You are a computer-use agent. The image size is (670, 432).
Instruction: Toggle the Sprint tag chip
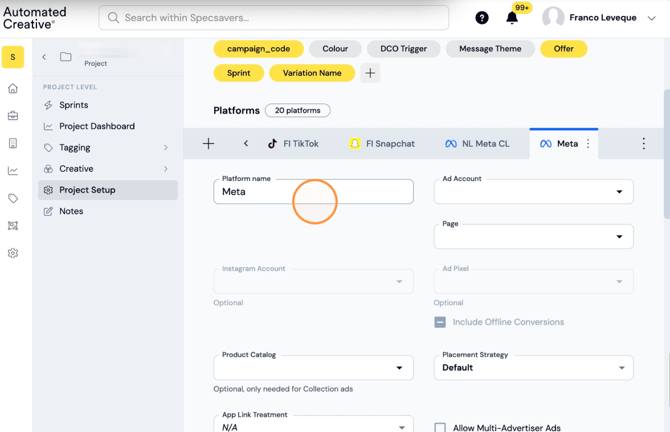pyautogui.click(x=238, y=73)
